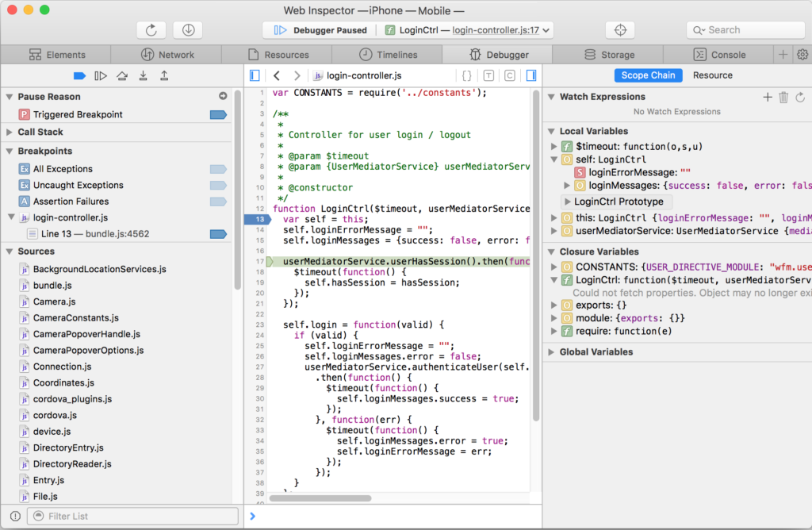Disable the Line 13 breakpoint marker
The width and height of the screenshot is (812, 530).
click(217, 234)
